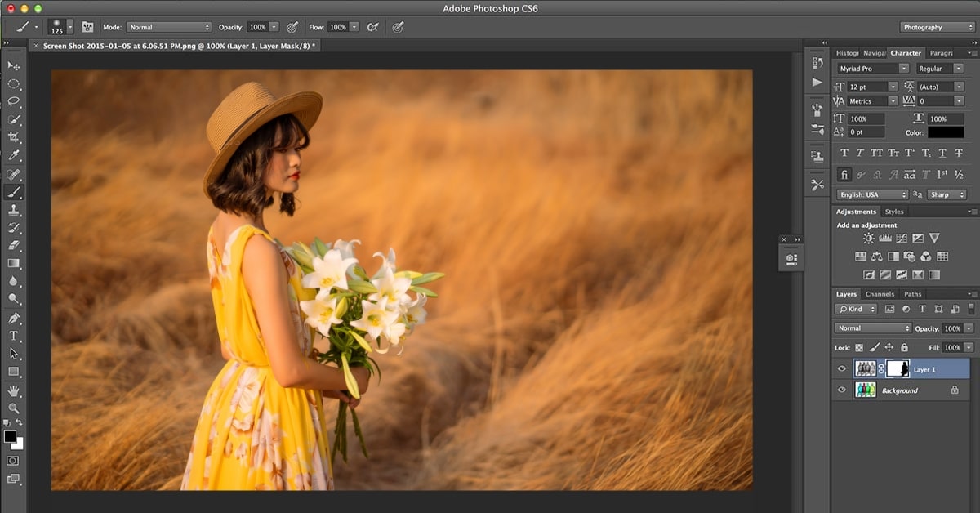
Task: Add a Color Balance adjustment
Action: [877, 256]
